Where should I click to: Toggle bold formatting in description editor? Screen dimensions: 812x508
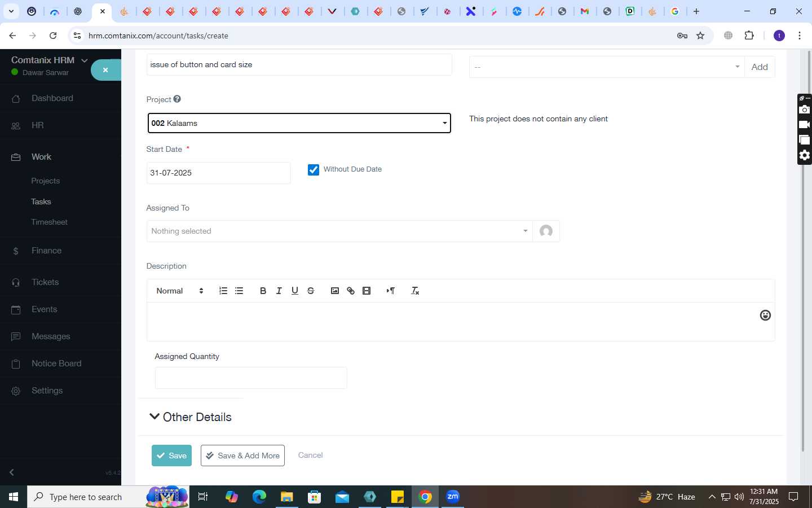pos(263,291)
